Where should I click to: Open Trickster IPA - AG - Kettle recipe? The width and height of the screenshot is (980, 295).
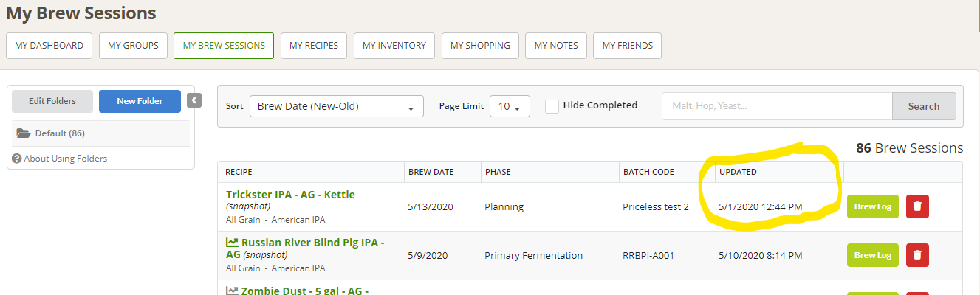click(290, 195)
